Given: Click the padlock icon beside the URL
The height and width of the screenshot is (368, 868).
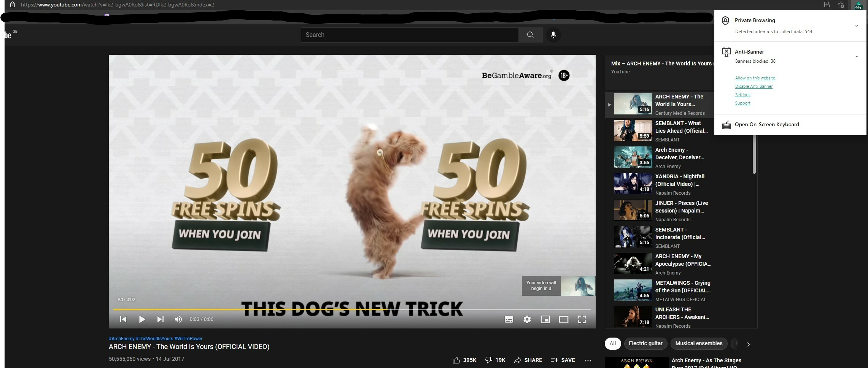Looking at the screenshot, I should pyautogui.click(x=13, y=5).
